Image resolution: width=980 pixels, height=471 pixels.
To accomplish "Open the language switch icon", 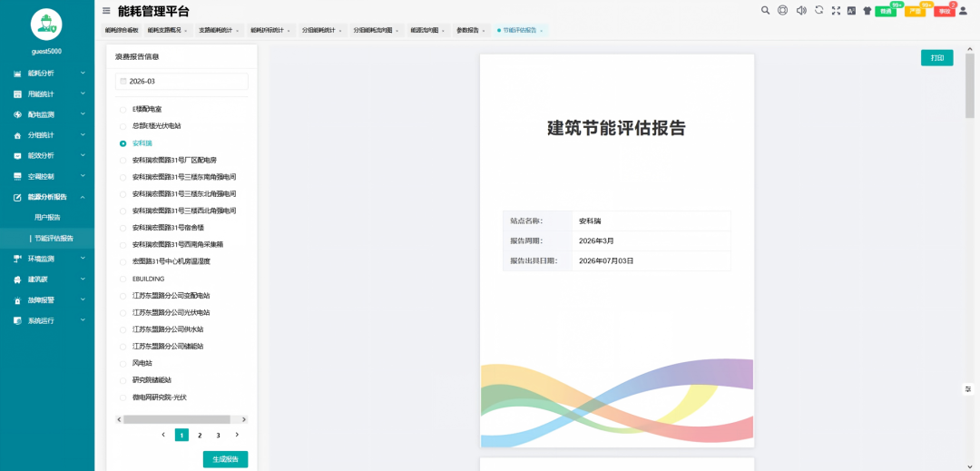I will [x=851, y=11].
